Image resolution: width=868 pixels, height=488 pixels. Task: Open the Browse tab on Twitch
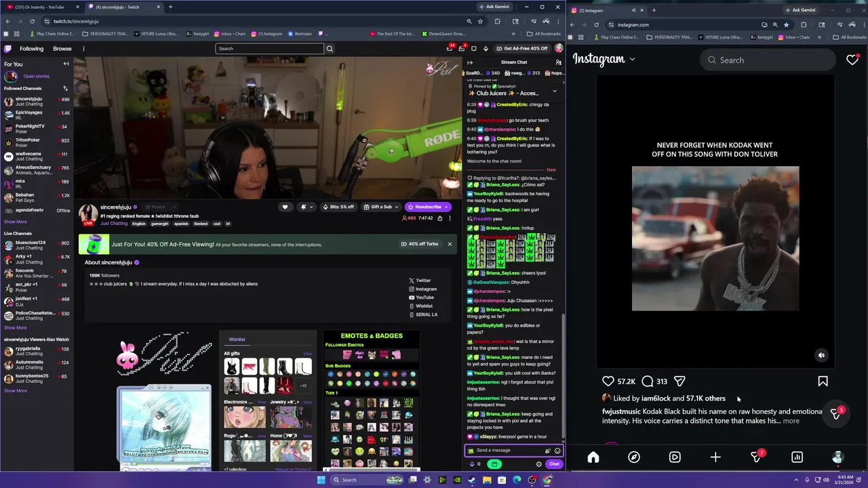(x=62, y=49)
